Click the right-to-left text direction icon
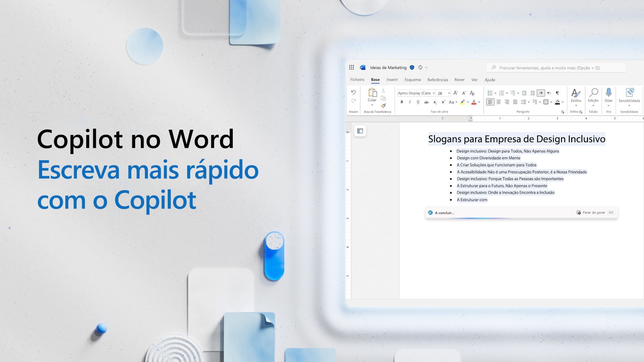644x362 pixels. [x=549, y=93]
